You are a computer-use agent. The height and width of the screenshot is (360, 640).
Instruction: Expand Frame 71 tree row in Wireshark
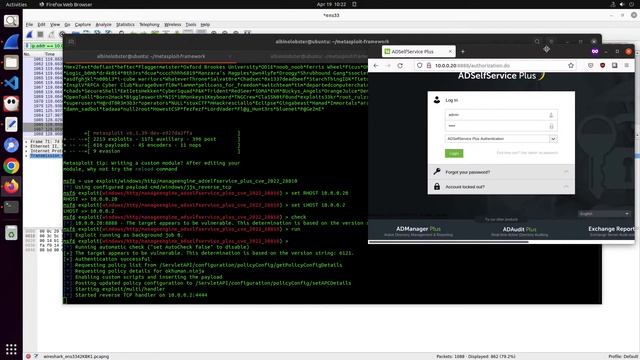pyautogui.click(x=27, y=142)
